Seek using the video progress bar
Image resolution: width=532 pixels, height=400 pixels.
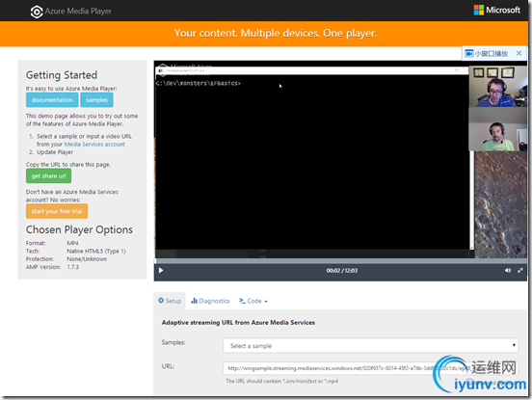point(340,261)
